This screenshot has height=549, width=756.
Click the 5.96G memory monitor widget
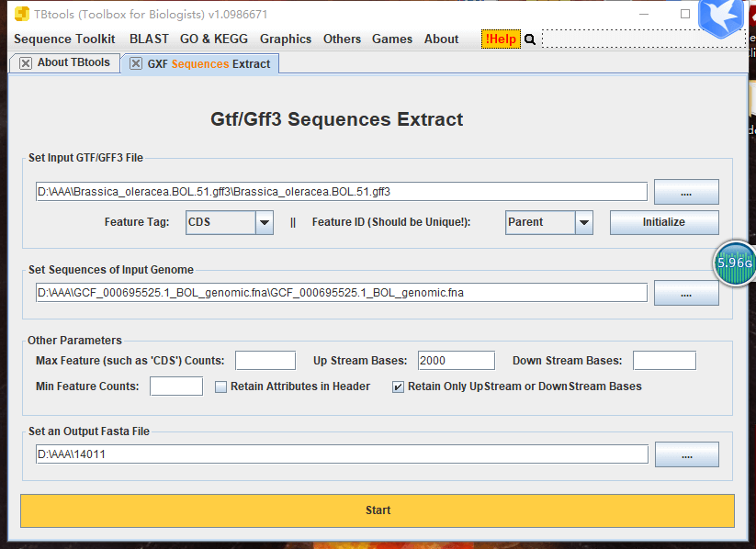(734, 263)
